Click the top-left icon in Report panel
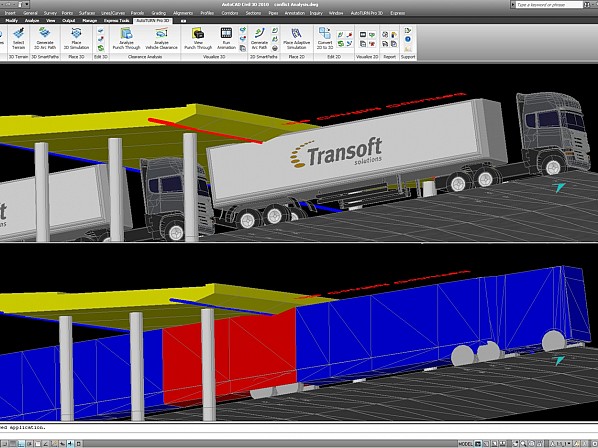This screenshot has width=598, height=448. click(x=385, y=35)
